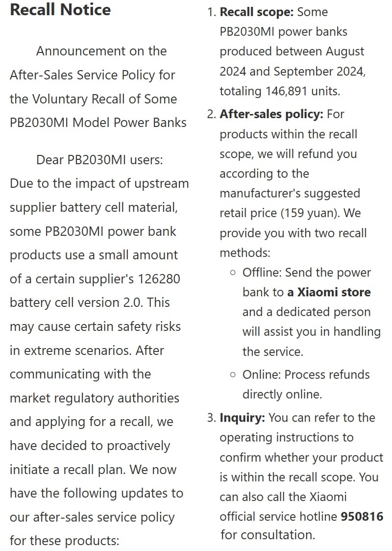392x551 pixels.
Task: Click the list number 1 marker
Action: click(x=212, y=12)
